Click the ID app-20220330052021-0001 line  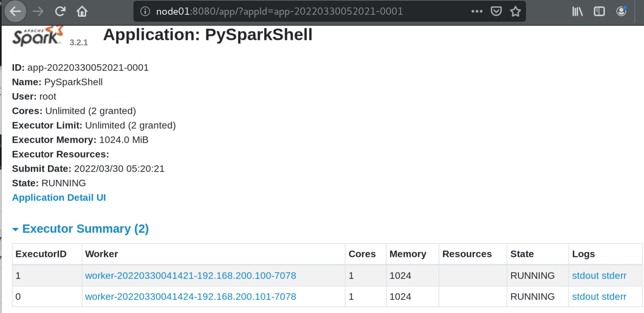(x=80, y=68)
